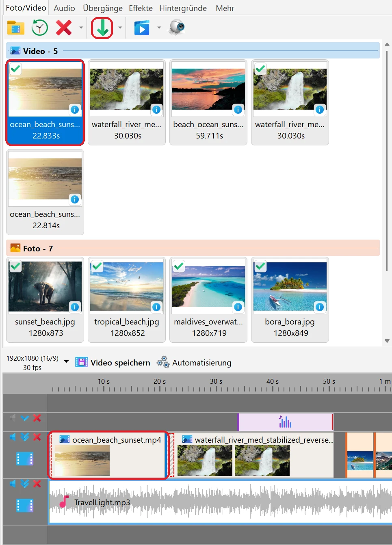Show info for ocean_beach_suns 22.833s video
The height and width of the screenshot is (545, 392).
click(75, 110)
